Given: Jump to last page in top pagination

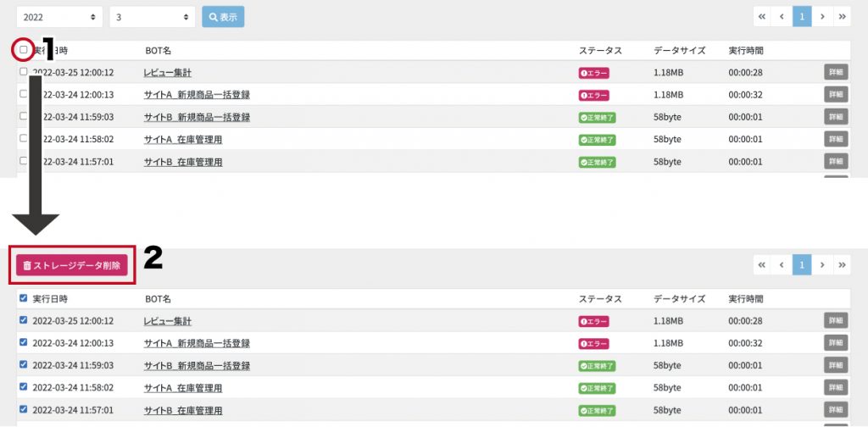Looking at the screenshot, I should pyautogui.click(x=842, y=17).
